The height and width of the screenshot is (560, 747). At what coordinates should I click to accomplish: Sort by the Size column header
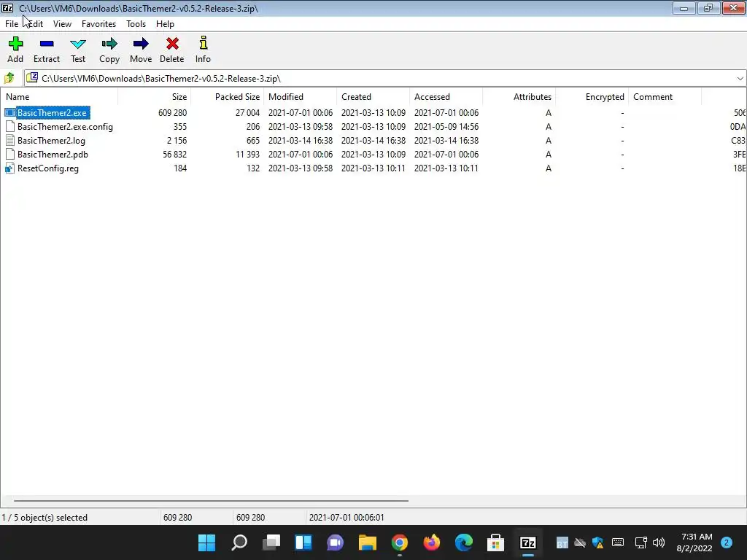[x=155, y=97]
